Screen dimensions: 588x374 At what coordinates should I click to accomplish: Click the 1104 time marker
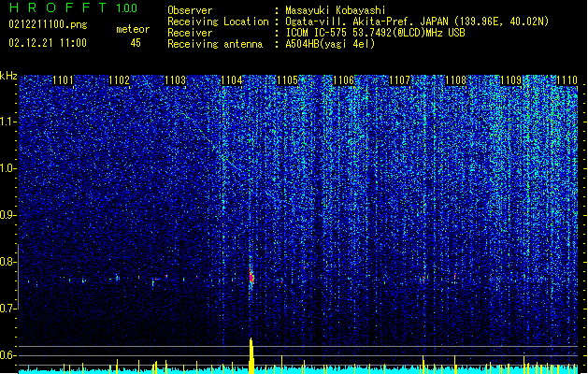tap(232, 80)
